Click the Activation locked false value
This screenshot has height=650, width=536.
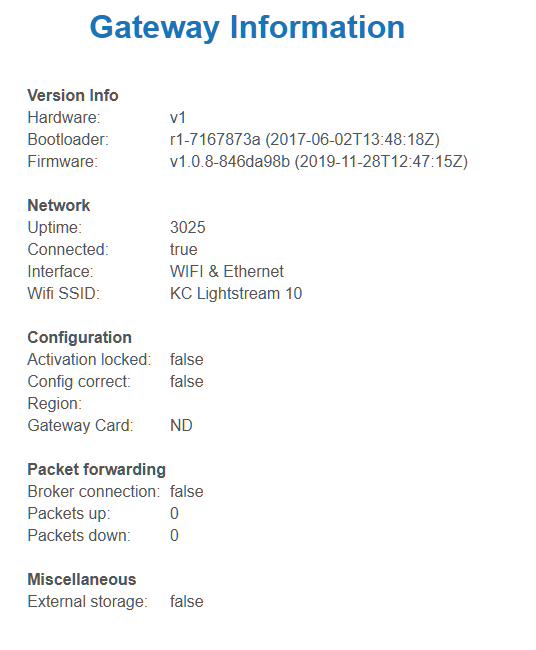(x=187, y=359)
